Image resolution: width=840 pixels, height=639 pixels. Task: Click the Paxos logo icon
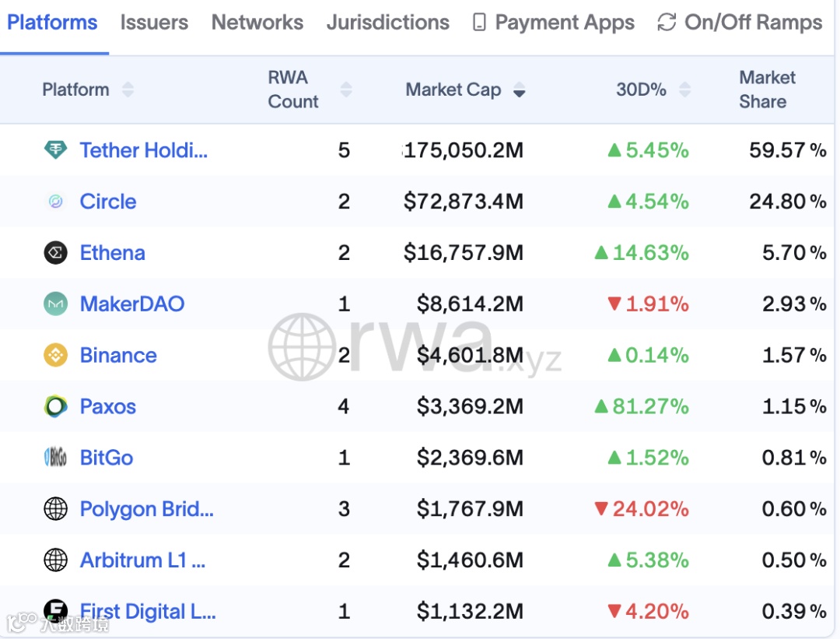pyautogui.click(x=56, y=406)
